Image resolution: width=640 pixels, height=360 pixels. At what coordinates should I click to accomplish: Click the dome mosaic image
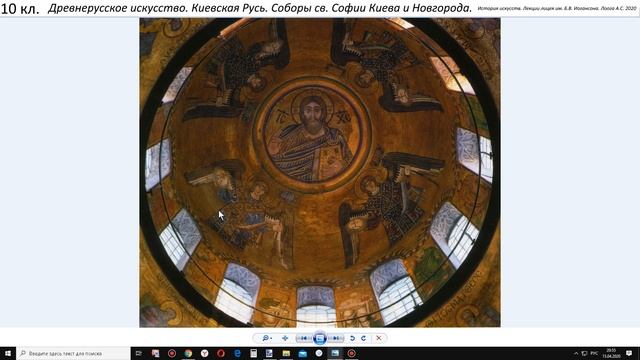point(320,173)
